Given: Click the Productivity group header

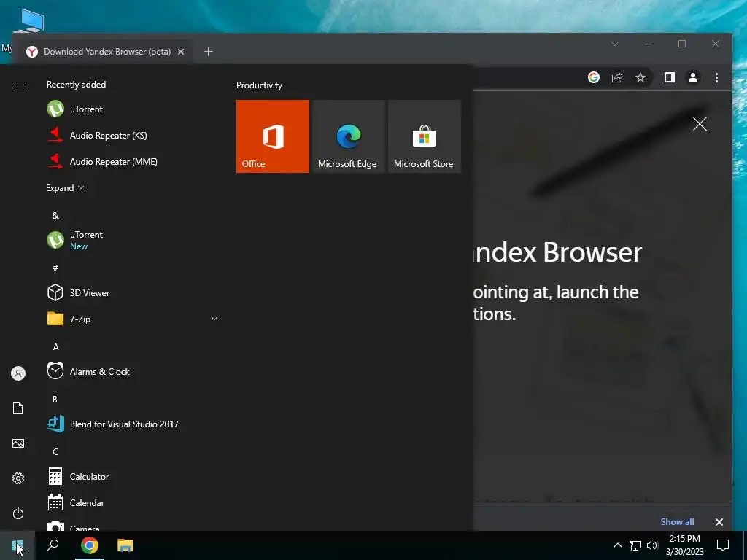Looking at the screenshot, I should pos(259,85).
